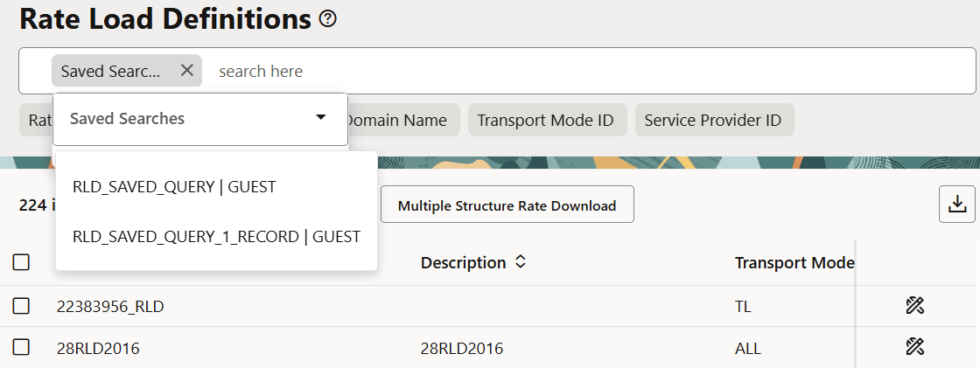This screenshot has width=980, height=368.
Task: Click the Description column header text
Action: [463, 263]
